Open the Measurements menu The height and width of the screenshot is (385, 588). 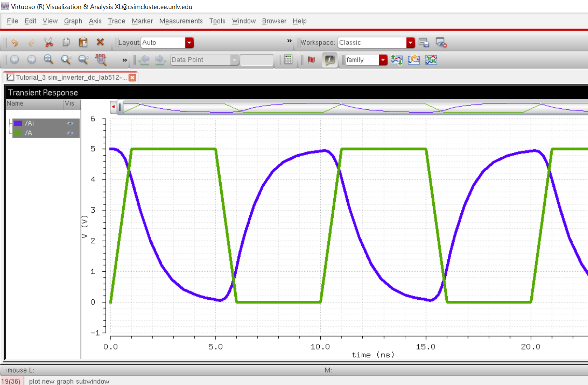[181, 21]
